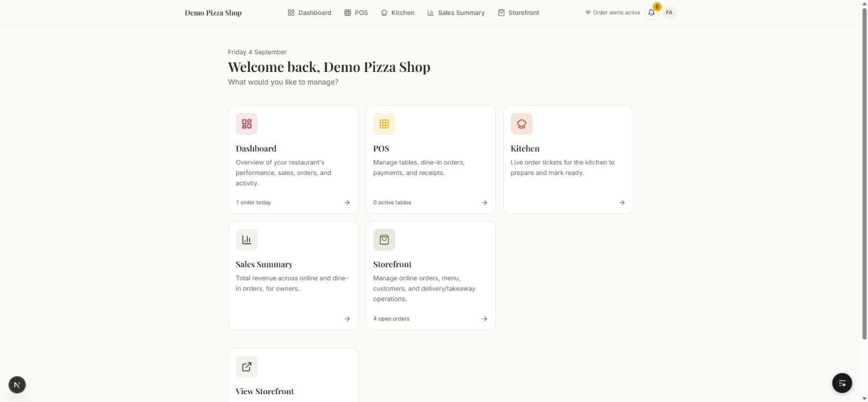
Task: Click the View Storefront external link icon
Action: click(x=247, y=367)
